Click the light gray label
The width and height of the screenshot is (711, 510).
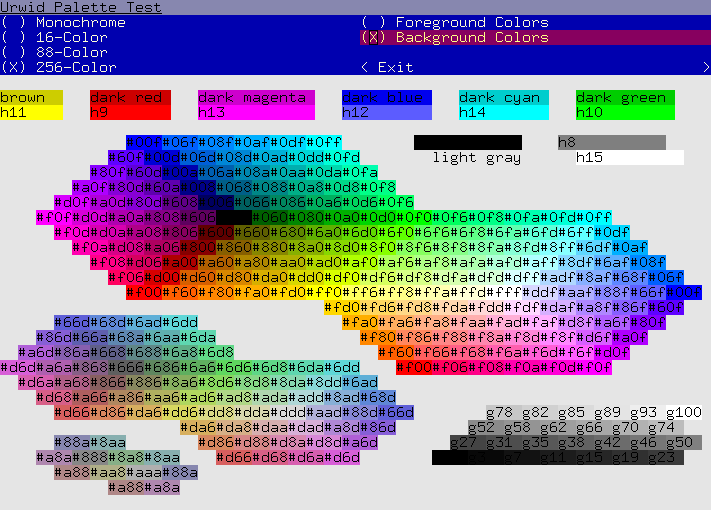tap(476, 157)
